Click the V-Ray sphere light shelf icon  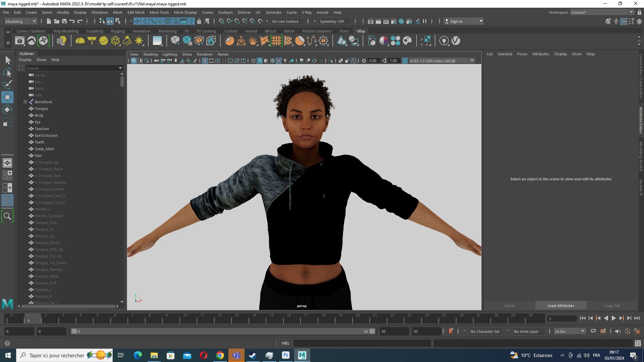coord(104,41)
